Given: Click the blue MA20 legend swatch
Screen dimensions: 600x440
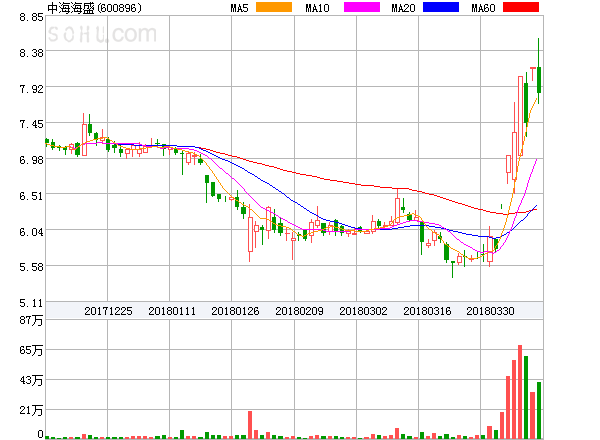Looking at the screenshot, I should point(441,7).
